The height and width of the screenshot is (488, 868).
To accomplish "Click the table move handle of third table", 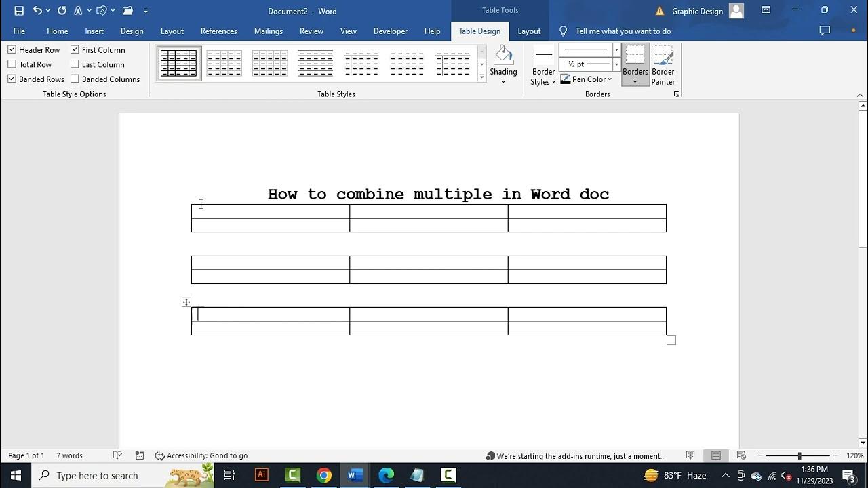I will (x=186, y=302).
